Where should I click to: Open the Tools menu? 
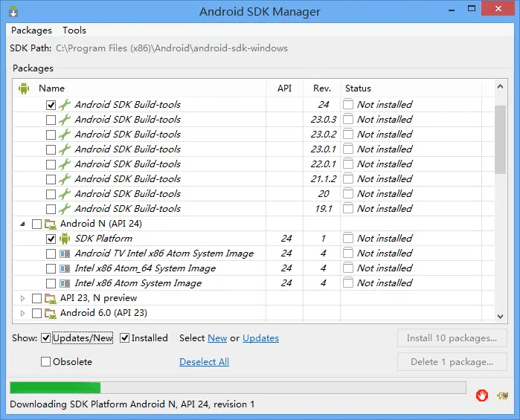pyautogui.click(x=74, y=30)
